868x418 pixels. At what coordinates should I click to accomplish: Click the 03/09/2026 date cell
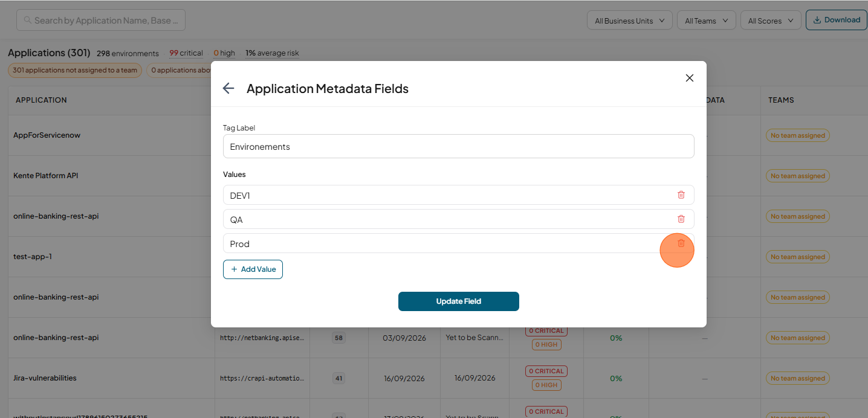[x=404, y=338]
